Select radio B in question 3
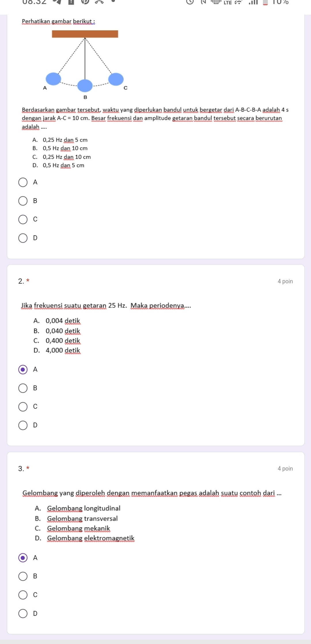This screenshot has height=644, width=311. coord(23,576)
